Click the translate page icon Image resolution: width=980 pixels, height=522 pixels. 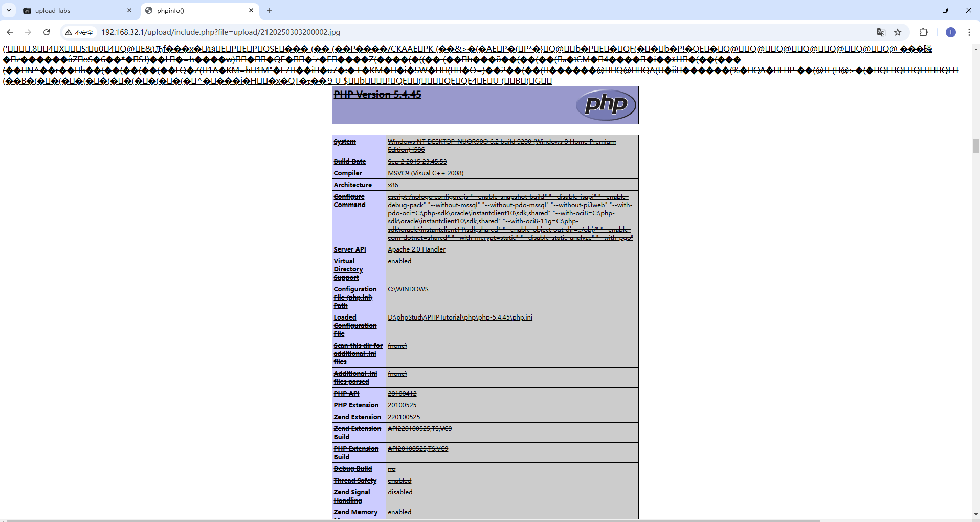(881, 32)
